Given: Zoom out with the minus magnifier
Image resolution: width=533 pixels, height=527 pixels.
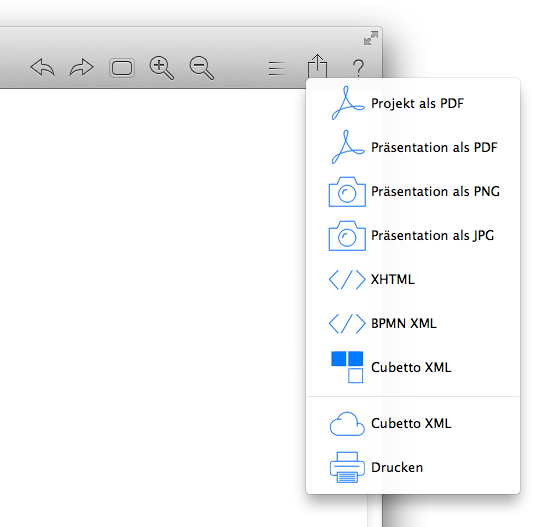Looking at the screenshot, I should [202, 68].
